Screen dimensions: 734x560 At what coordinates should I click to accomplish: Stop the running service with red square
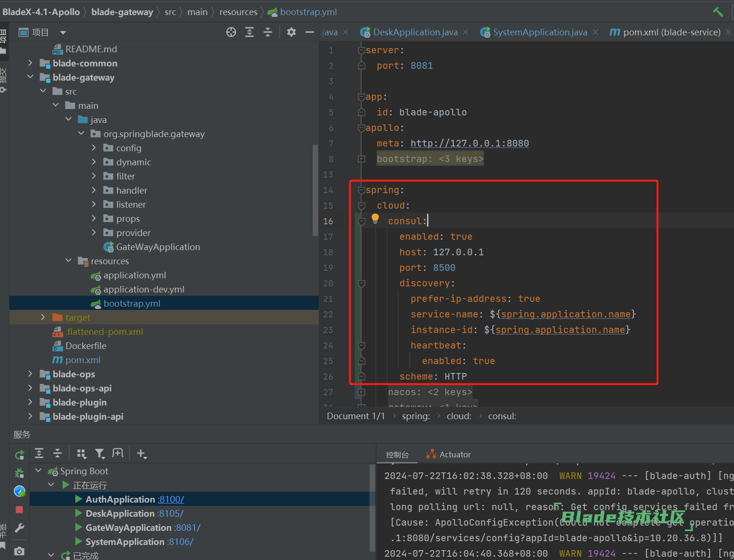click(x=19, y=510)
